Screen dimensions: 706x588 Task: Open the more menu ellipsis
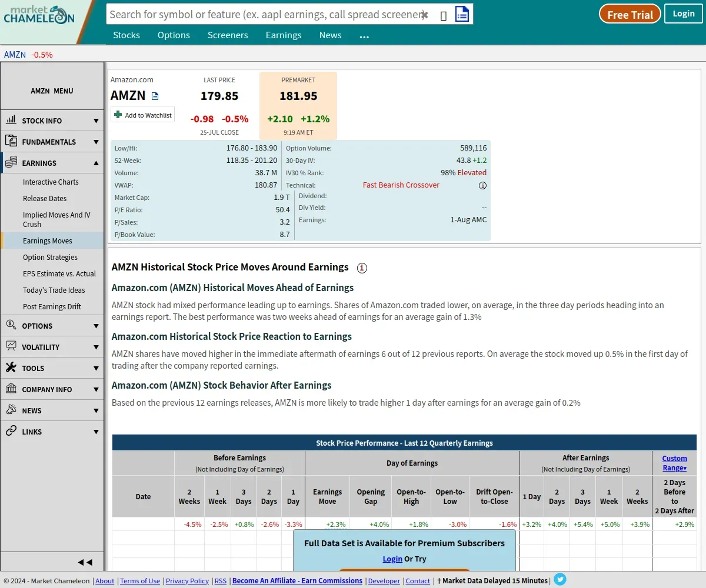(x=364, y=36)
